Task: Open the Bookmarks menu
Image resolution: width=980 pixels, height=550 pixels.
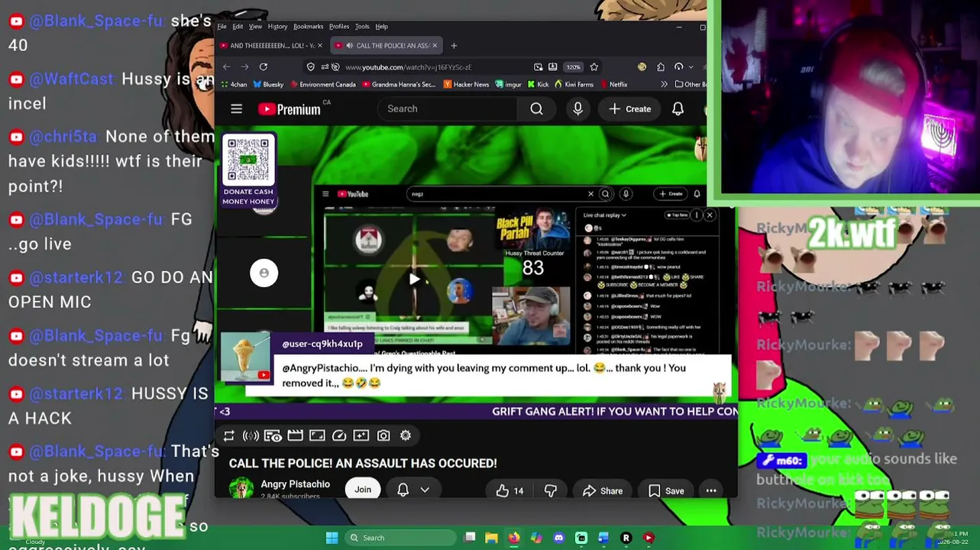Action: tap(308, 27)
